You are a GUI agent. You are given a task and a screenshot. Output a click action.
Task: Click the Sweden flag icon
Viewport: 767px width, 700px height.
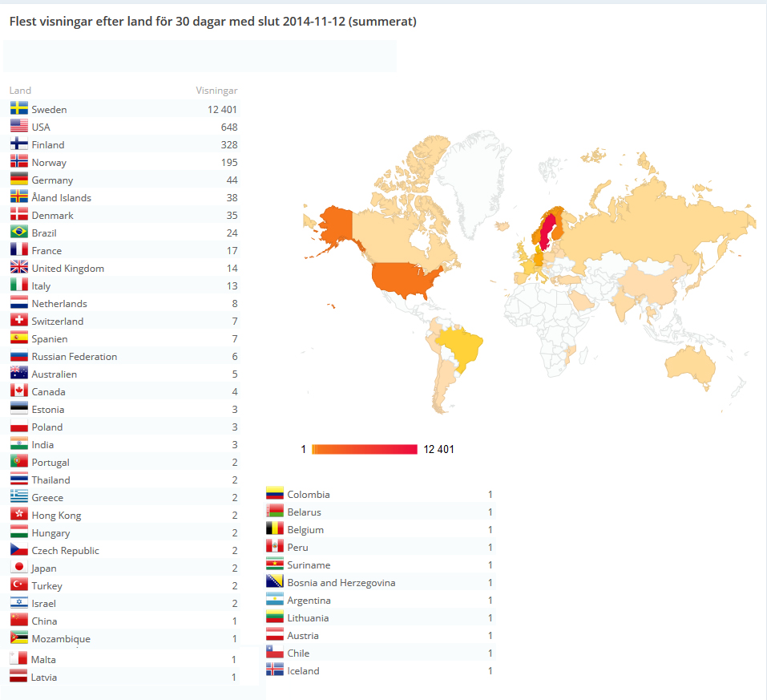tap(19, 108)
